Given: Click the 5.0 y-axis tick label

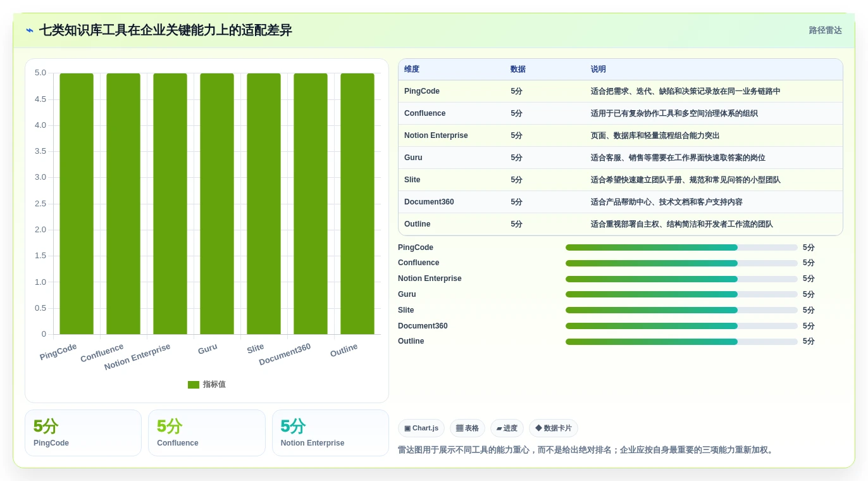Looking at the screenshot, I should coord(40,73).
